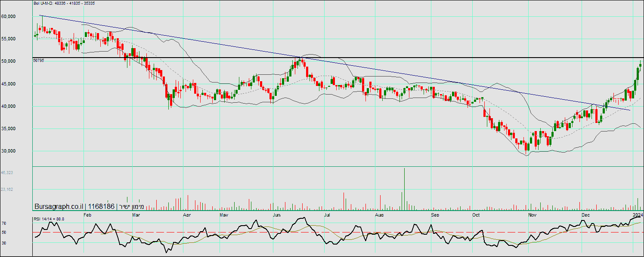
Task: Select the 50795 resistance level label
Action: coord(38,61)
